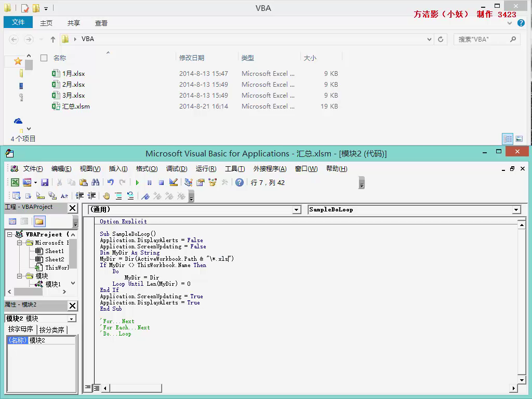Expand the Explorer ribbon chevron
Screen dimensions: 532x399
pos(509,23)
